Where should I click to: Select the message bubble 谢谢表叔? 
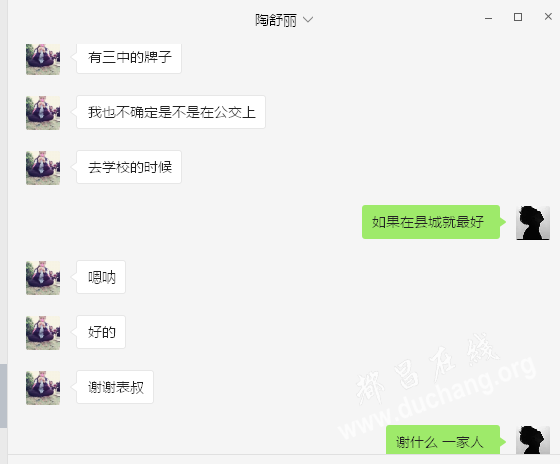coord(115,387)
